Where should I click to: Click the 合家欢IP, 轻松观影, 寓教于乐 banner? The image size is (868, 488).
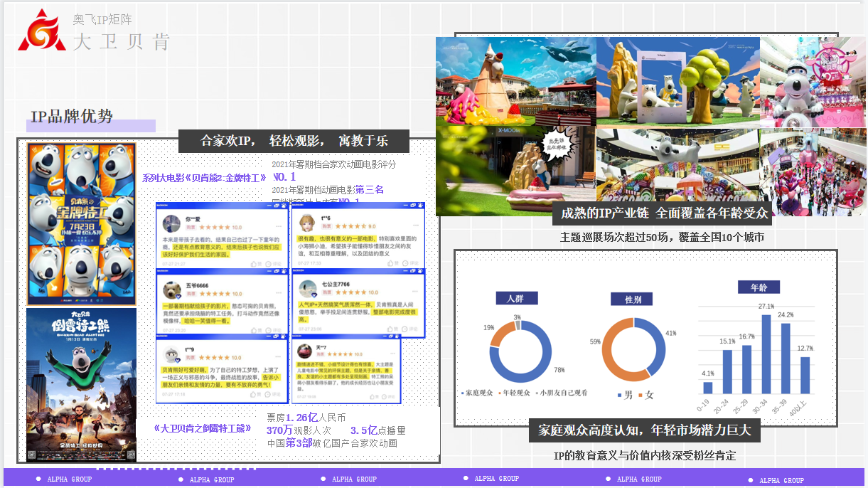tap(294, 141)
